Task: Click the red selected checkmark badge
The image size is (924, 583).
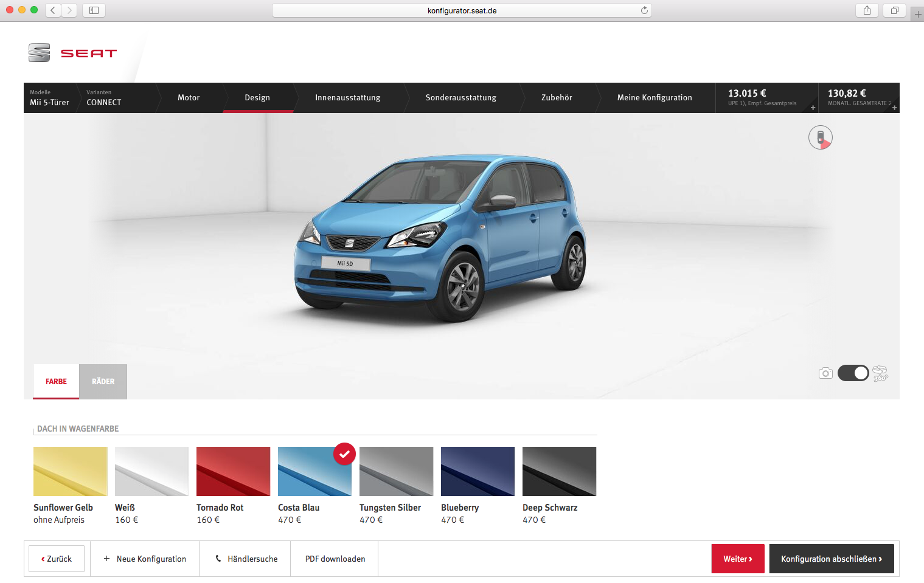Action: pos(344,454)
